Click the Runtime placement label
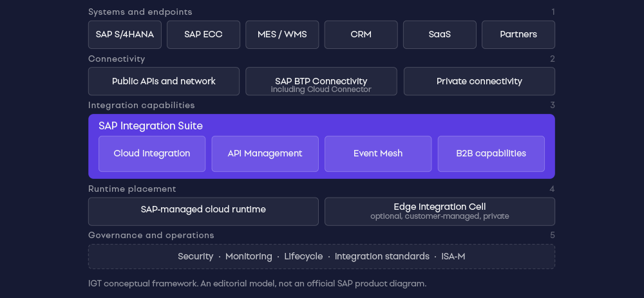The image size is (644, 298). coord(132,189)
